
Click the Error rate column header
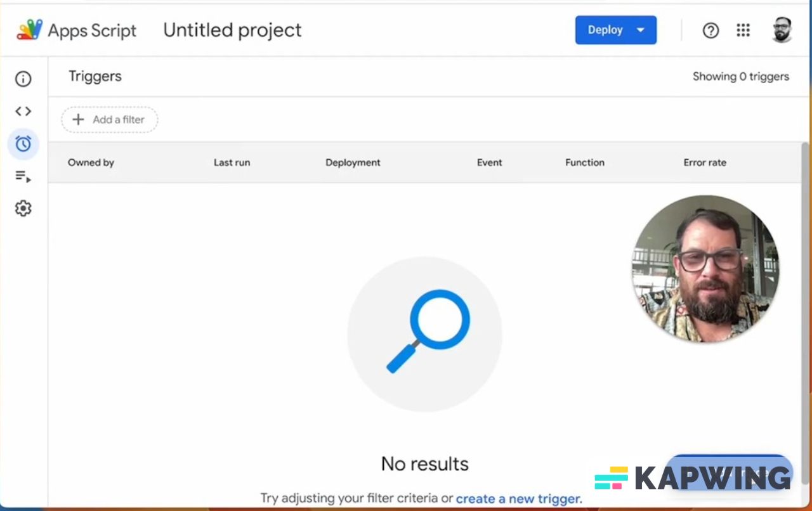(705, 162)
